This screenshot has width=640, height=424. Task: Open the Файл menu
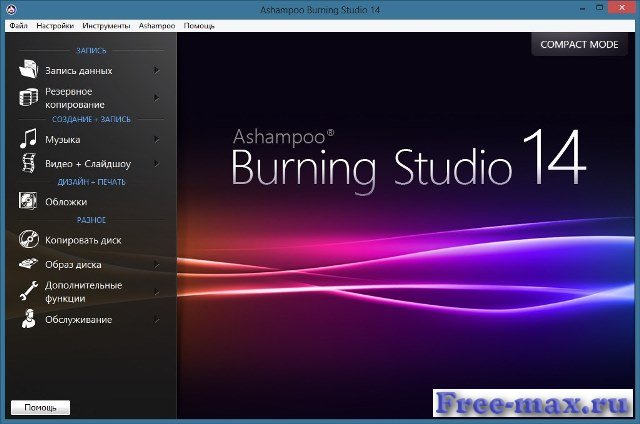coord(18,26)
